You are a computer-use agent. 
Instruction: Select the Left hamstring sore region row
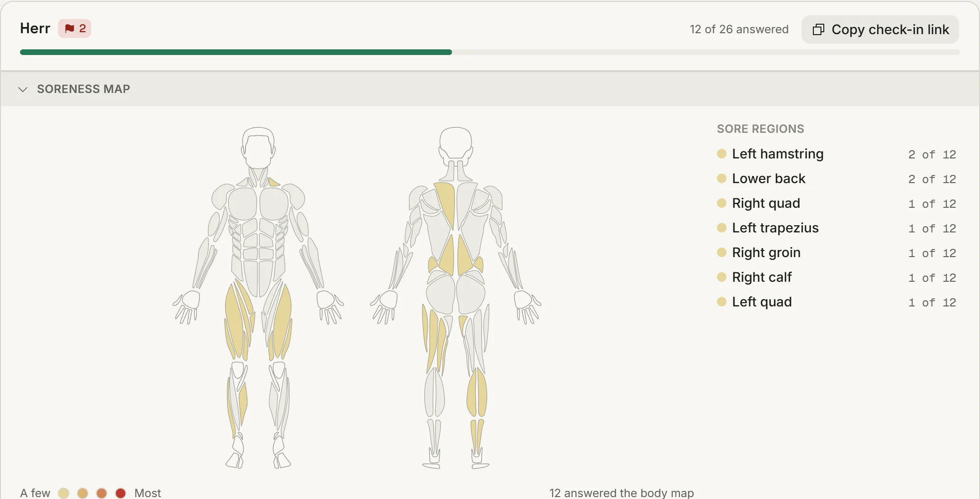836,154
